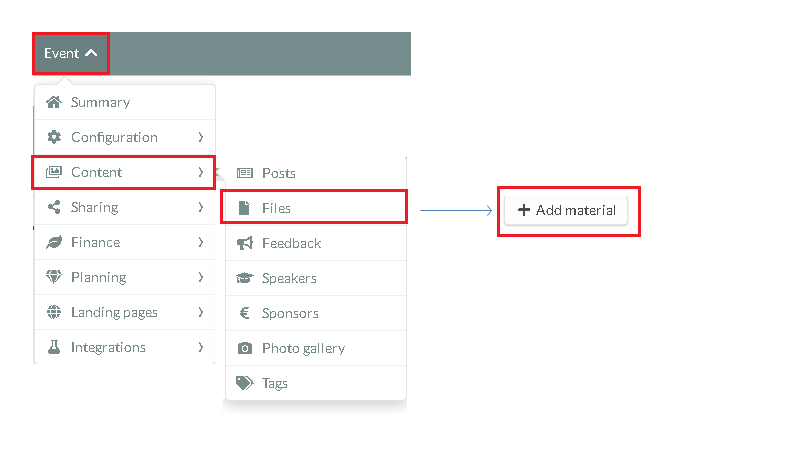Click the Tags label icon

click(x=244, y=383)
